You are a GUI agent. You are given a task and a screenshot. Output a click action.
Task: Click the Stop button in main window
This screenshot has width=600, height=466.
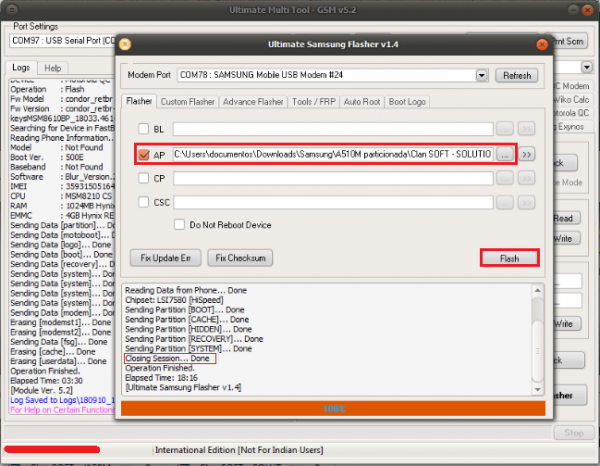point(574,433)
